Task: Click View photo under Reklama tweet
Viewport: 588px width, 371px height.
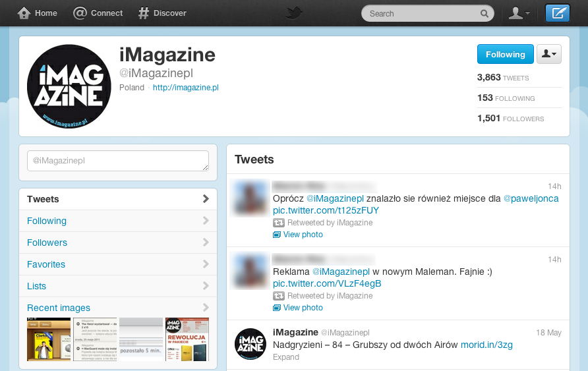Action: (303, 308)
